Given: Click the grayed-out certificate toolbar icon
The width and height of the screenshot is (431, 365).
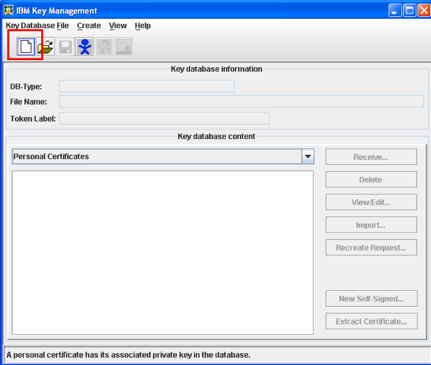Looking at the screenshot, I should click(x=124, y=47).
